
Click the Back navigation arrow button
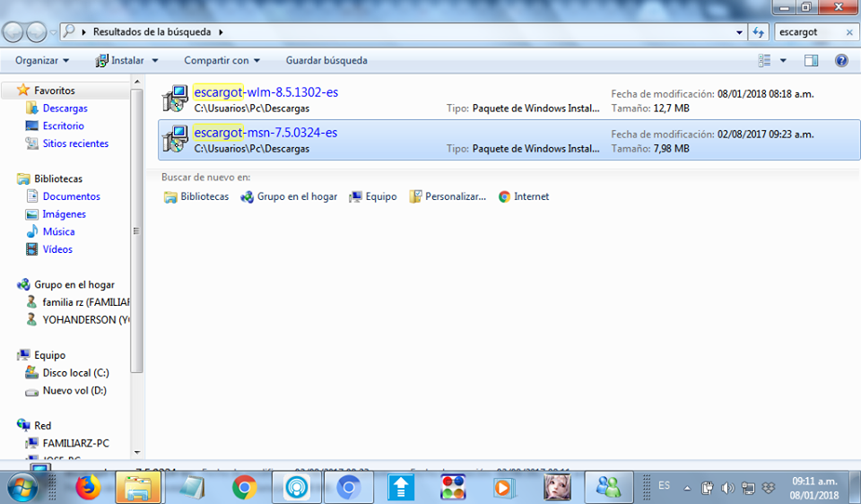pyautogui.click(x=13, y=32)
